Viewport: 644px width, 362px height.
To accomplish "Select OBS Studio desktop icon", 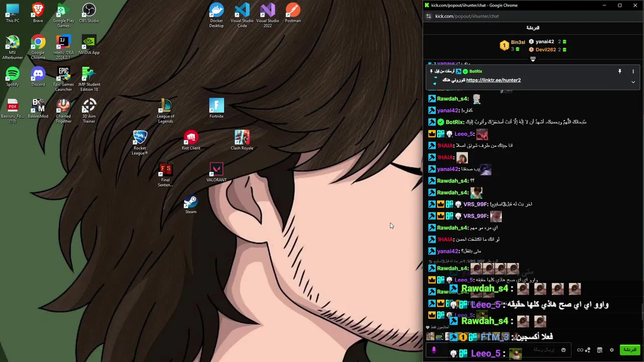I will tap(89, 14).
